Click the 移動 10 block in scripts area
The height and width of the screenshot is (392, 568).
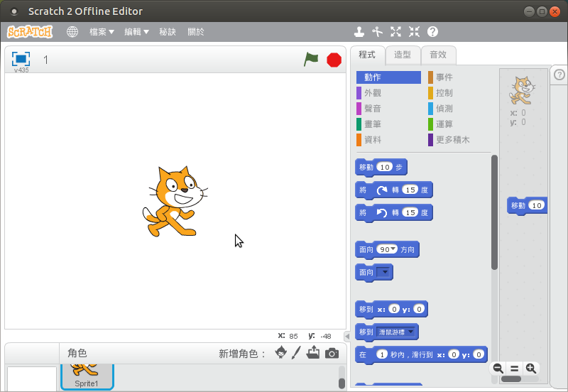point(527,205)
